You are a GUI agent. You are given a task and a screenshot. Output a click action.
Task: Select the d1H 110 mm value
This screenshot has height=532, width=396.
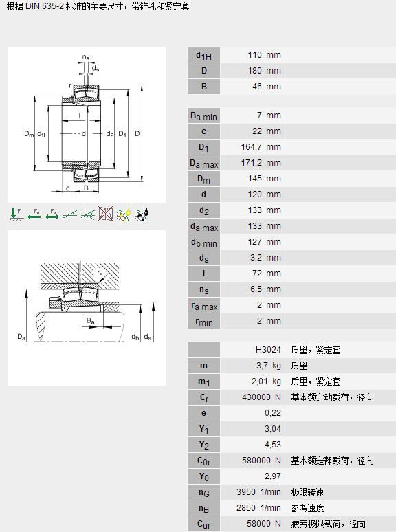click(x=264, y=55)
